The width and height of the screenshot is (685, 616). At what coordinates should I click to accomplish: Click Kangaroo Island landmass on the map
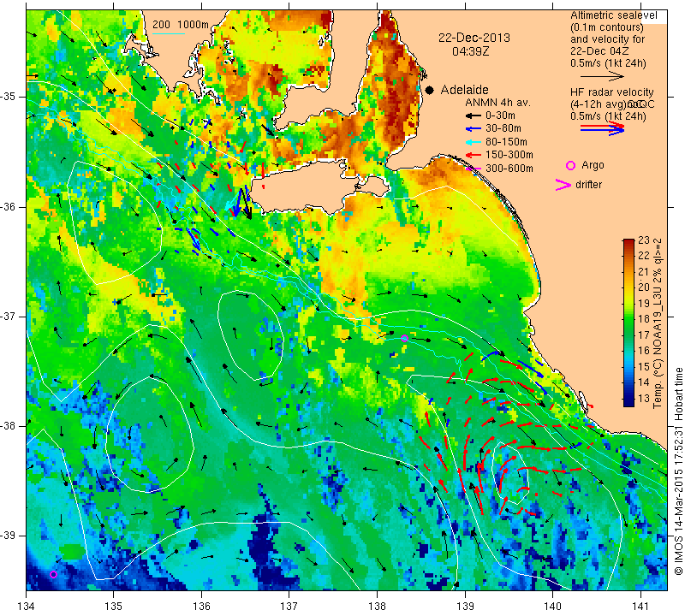coord(306,188)
